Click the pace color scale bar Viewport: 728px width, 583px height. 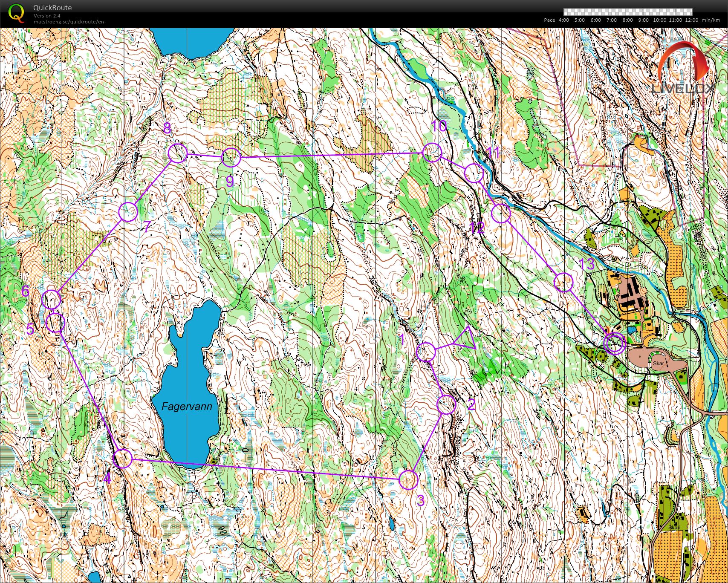(x=628, y=12)
